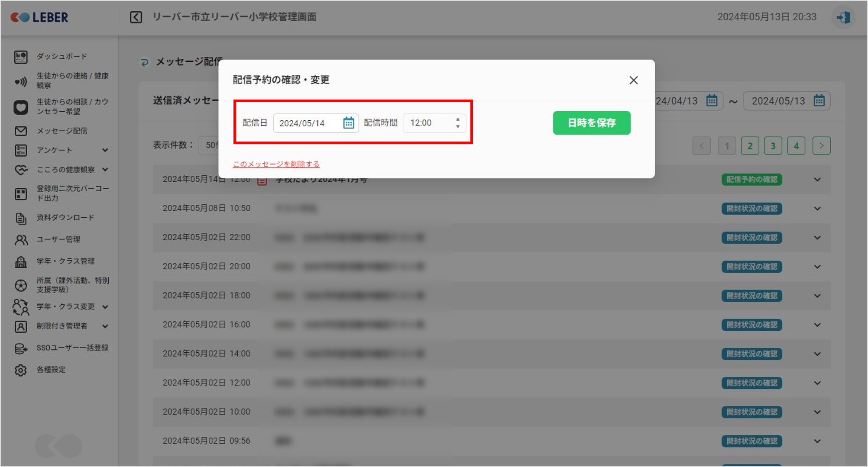
Task: Expand the 2024年05月08日 10:50 message row
Action: [817, 209]
